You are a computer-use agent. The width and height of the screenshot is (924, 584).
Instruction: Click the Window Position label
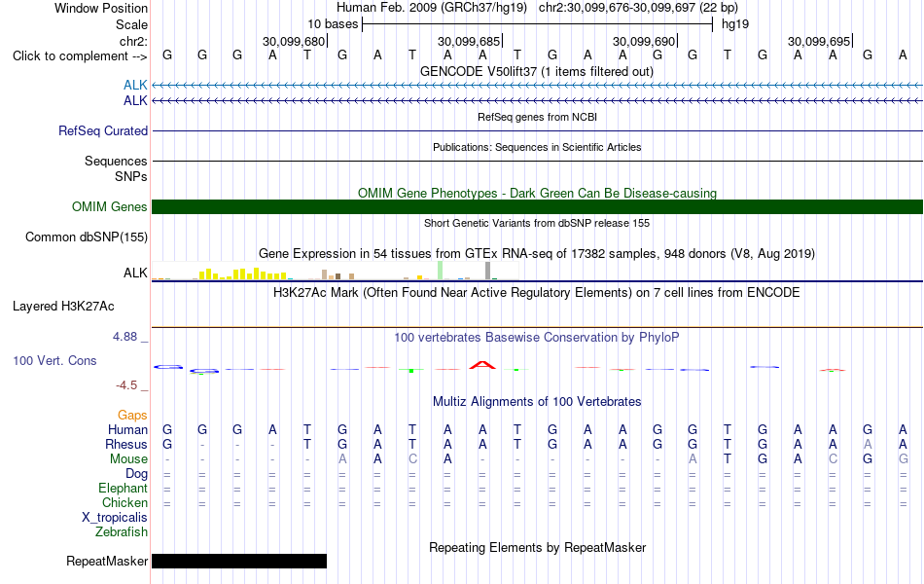pos(101,8)
